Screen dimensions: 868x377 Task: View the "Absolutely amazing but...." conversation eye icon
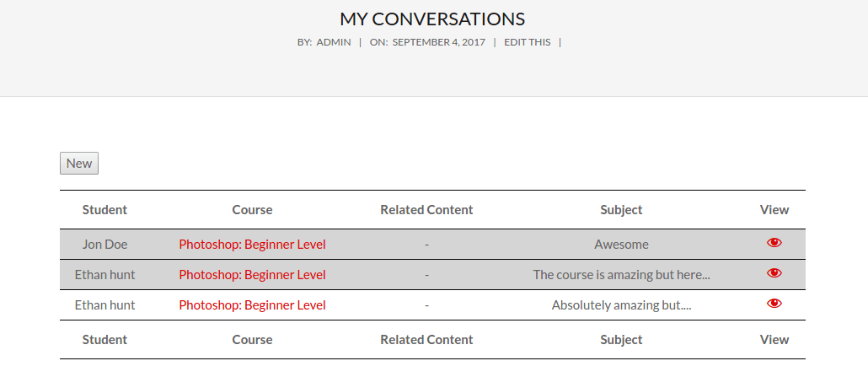[x=774, y=304]
